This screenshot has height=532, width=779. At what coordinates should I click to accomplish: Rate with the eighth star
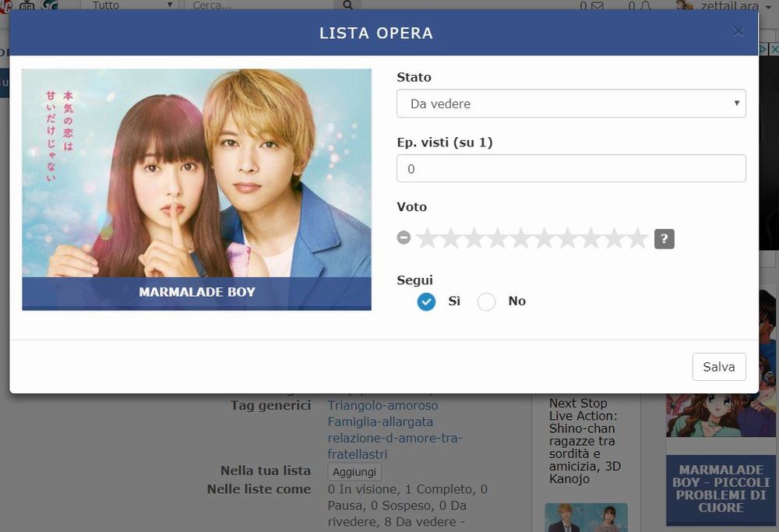click(590, 238)
